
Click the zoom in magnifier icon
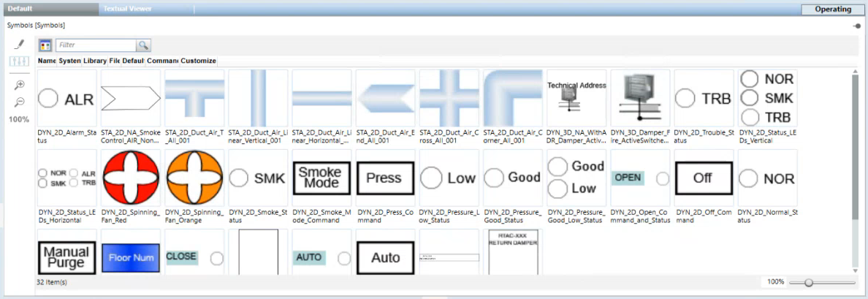[x=19, y=85]
